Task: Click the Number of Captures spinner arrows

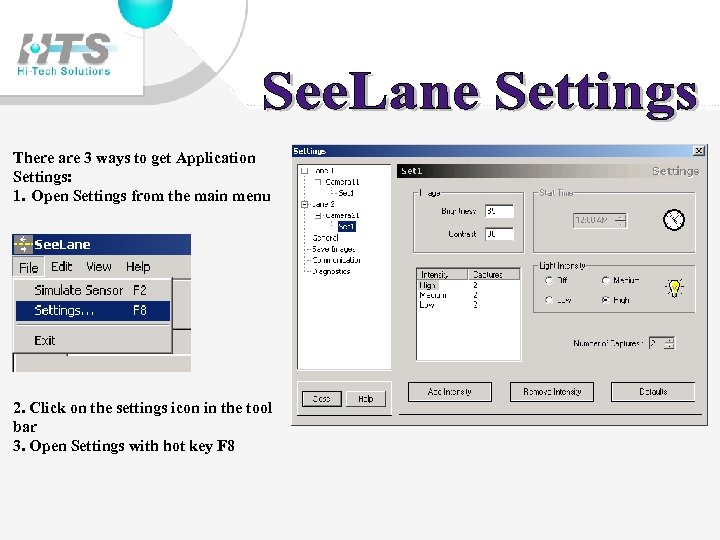Action: (x=669, y=343)
